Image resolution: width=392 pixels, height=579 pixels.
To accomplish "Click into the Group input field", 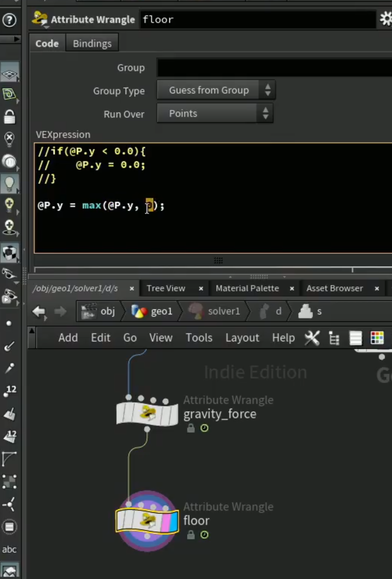I will pyautogui.click(x=274, y=68).
